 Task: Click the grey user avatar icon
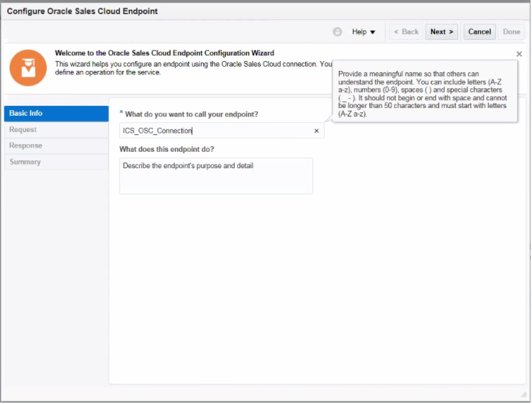pos(337,32)
